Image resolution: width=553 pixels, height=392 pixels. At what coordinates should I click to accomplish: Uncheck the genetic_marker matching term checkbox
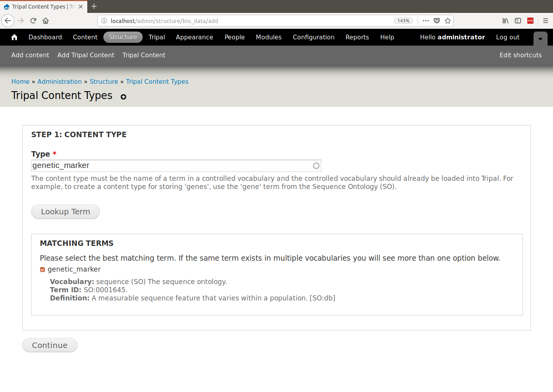43,270
